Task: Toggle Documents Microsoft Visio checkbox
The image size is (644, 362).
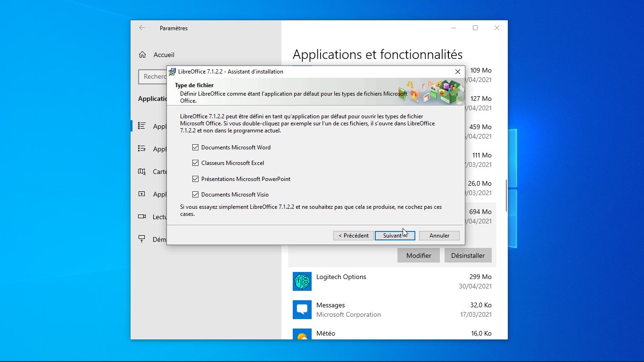Action: (196, 195)
